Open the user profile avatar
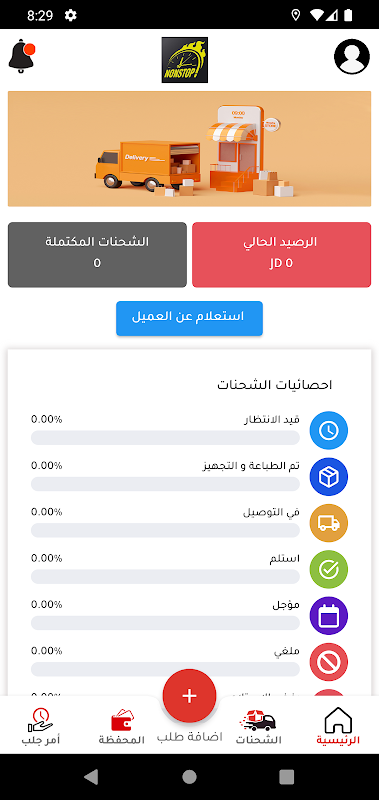The width and height of the screenshot is (379, 800). (x=352, y=56)
